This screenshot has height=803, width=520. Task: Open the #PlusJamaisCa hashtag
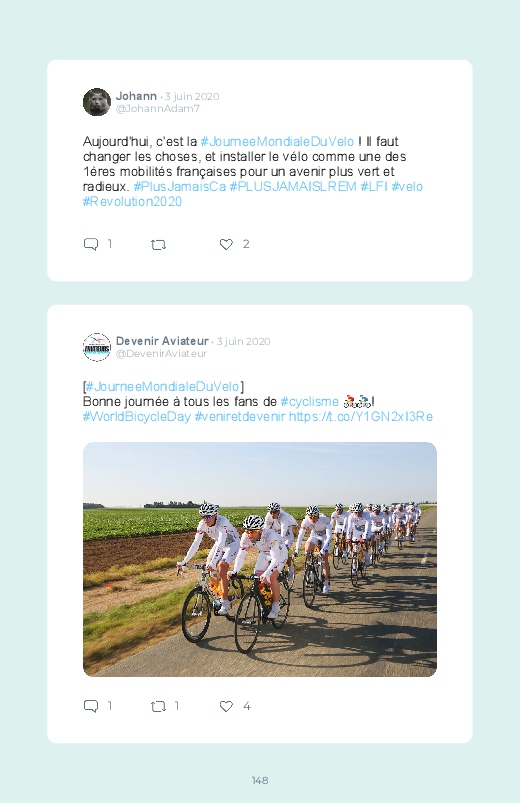(x=180, y=186)
